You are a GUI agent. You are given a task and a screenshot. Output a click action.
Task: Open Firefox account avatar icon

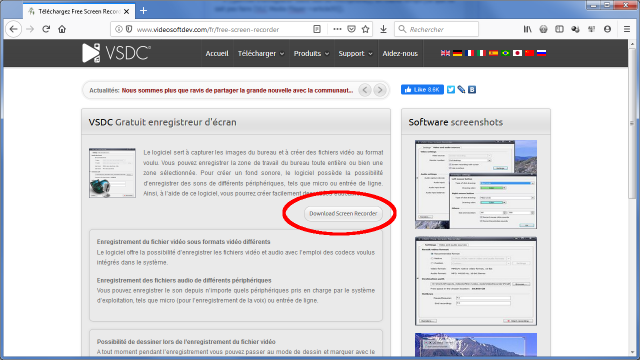[x=607, y=29]
